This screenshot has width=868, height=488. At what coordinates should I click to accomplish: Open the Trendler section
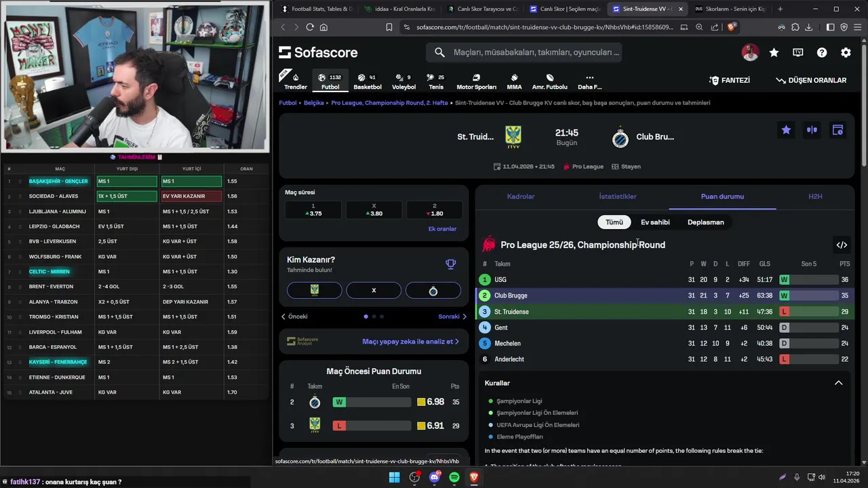pos(295,81)
